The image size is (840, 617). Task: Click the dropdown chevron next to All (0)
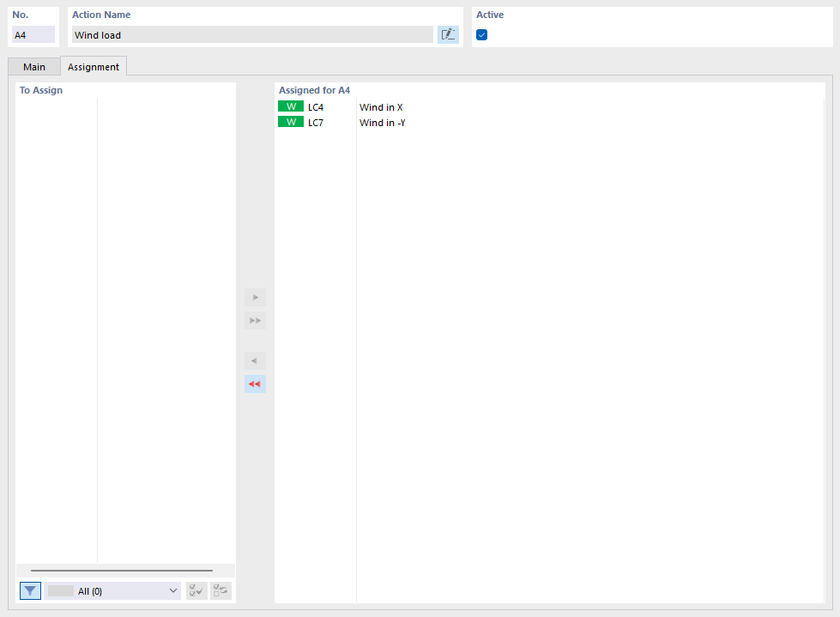[x=173, y=590]
